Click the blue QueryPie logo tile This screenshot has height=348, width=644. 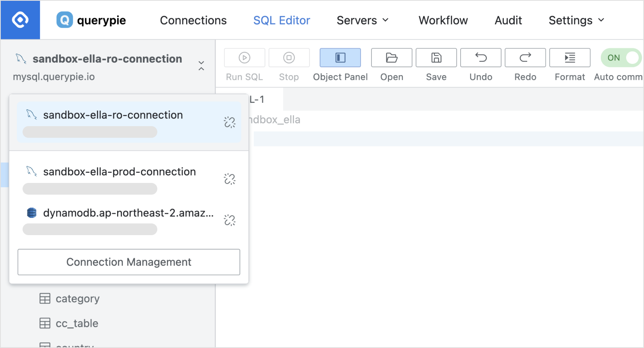pyautogui.click(x=20, y=20)
